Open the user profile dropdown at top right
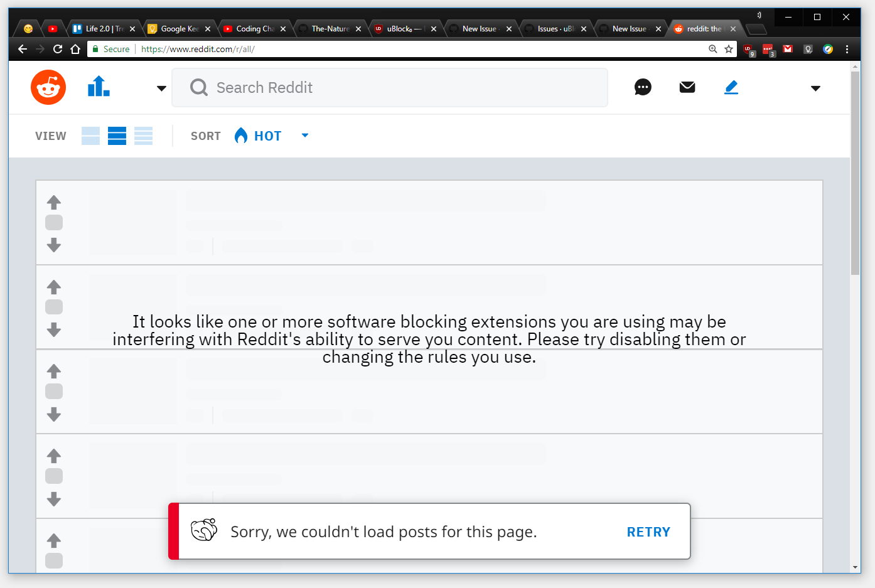875x588 pixels. [x=815, y=88]
